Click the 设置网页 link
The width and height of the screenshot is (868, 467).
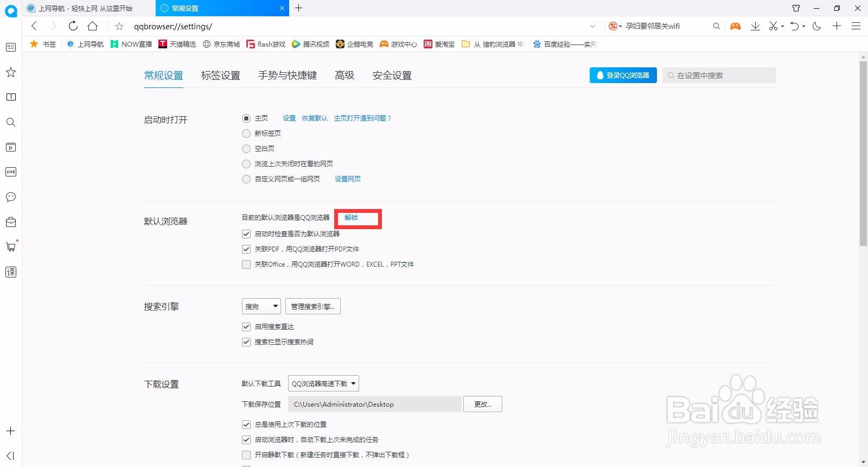[348, 179]
